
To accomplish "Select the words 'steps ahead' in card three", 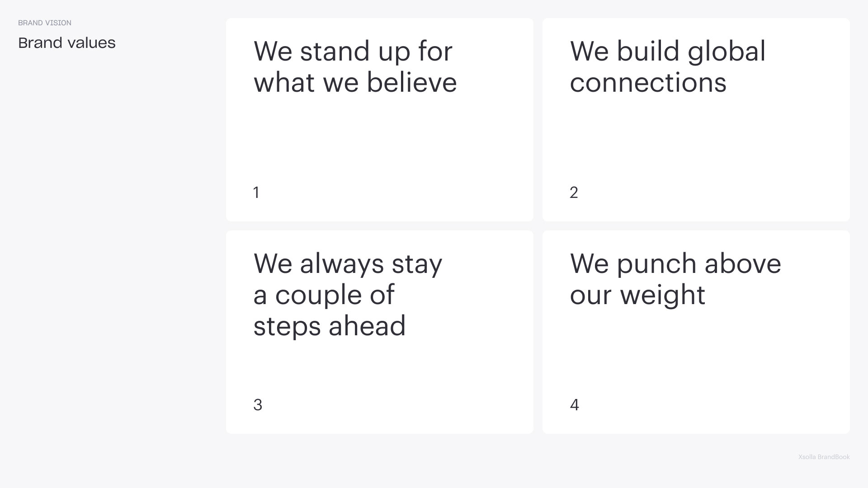I will click(x=329, y=326).
